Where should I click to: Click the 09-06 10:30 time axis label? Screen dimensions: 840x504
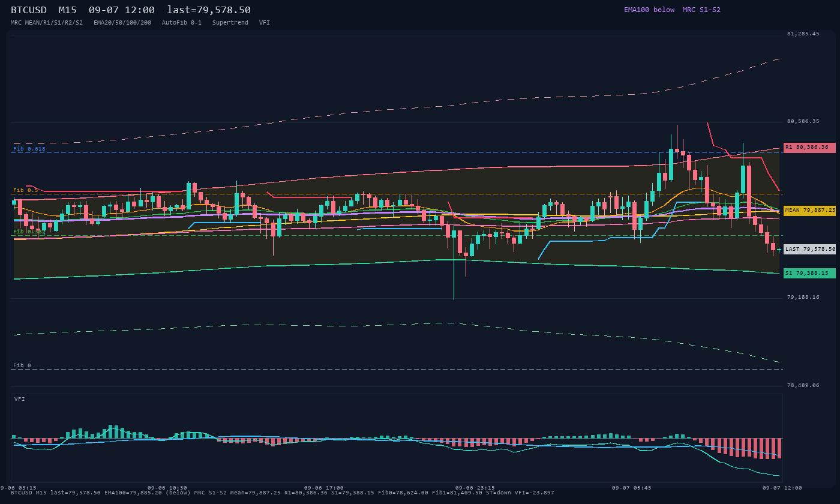tap(167, 488)
